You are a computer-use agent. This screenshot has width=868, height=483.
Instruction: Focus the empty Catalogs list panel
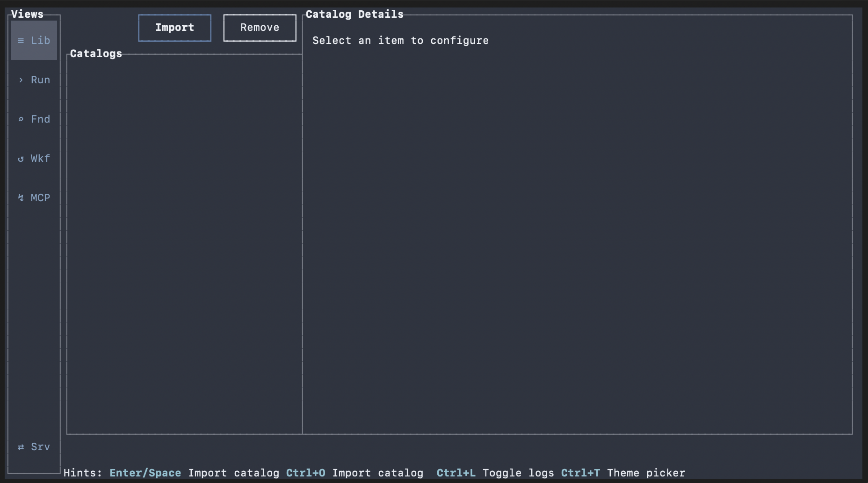coord(184,243)
